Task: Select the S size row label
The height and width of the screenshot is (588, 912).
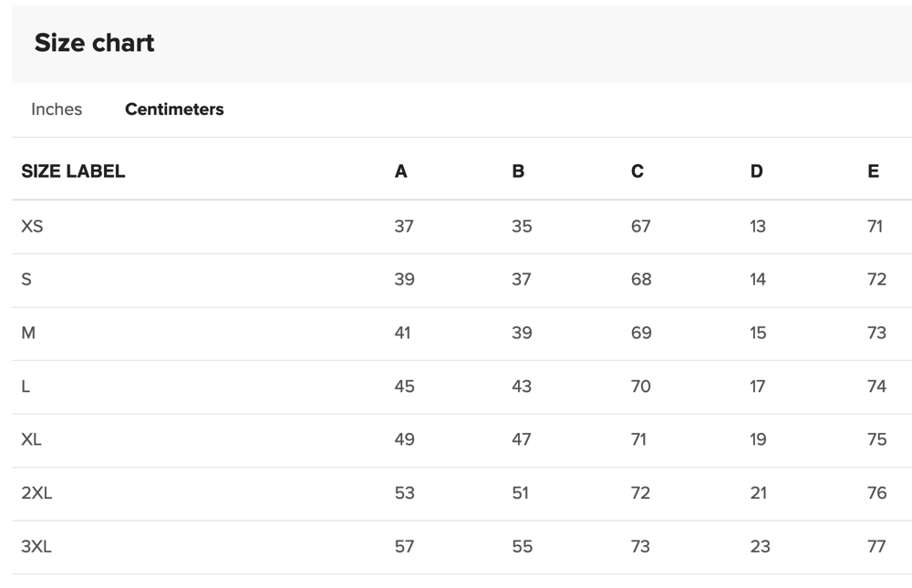Action: coord(26,279)
